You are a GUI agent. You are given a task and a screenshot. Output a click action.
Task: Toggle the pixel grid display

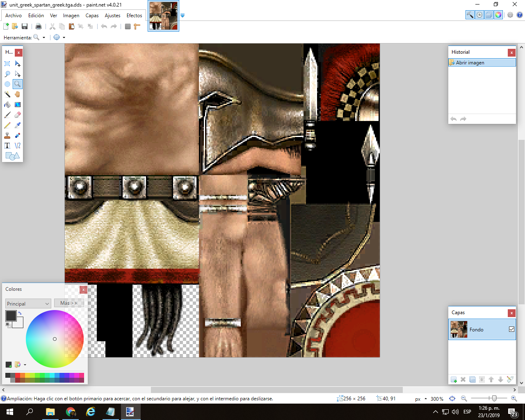pos(128,26)
